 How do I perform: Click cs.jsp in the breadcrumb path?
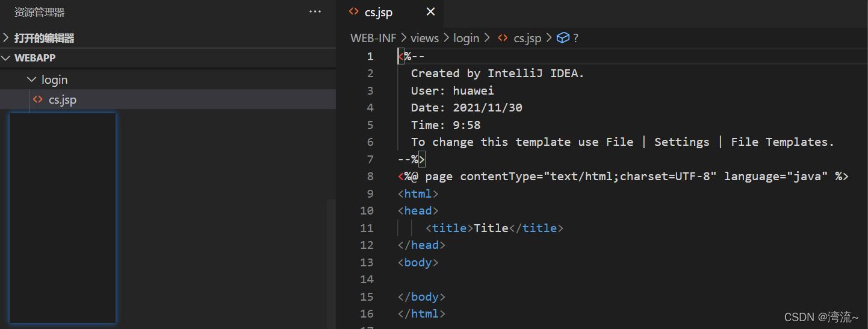pyautogui.click(x=527, y=38)
